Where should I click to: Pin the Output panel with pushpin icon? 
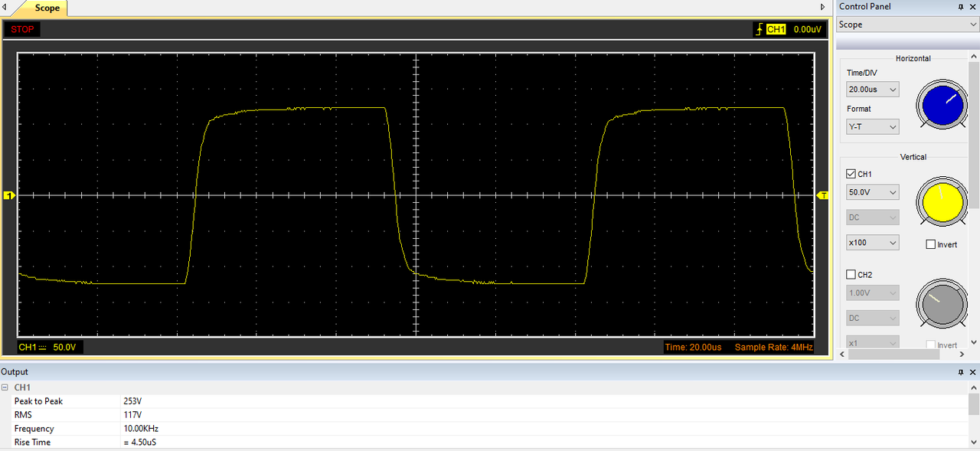961,372
